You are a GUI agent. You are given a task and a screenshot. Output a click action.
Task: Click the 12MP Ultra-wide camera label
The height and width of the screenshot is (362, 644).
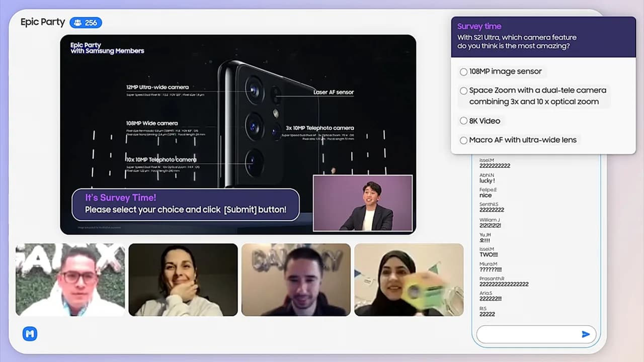click(x=157, y=87)
